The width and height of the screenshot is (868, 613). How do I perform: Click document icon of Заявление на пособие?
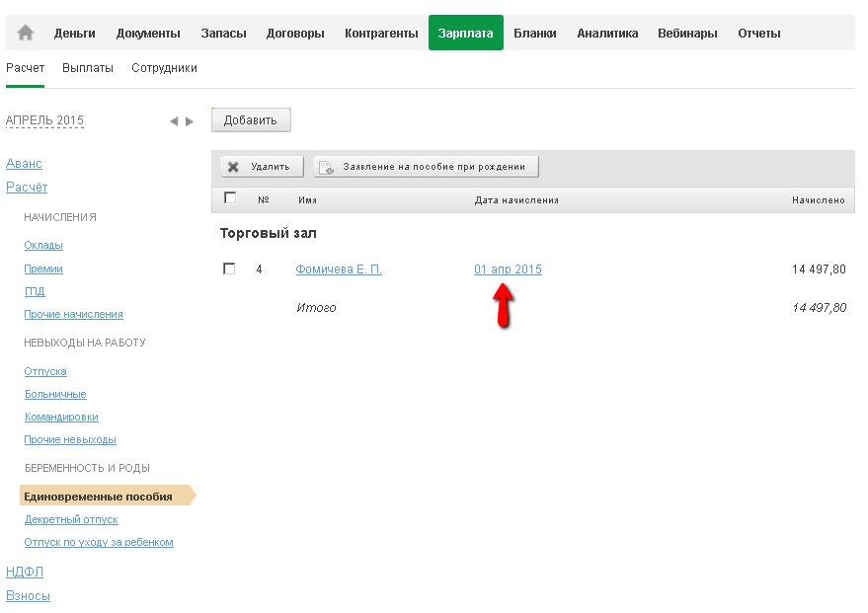(326, 167)
